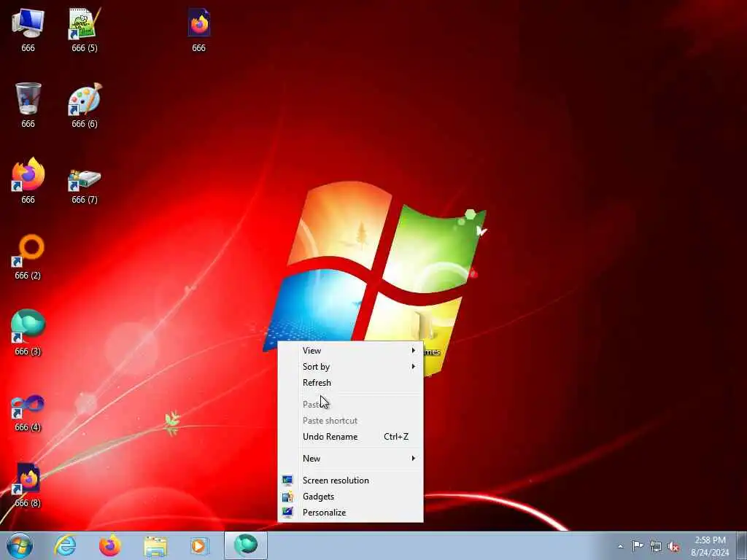The image size is (747, 560).
Task: Show hidden icons via tray arrow
Action: pos(620,546)
